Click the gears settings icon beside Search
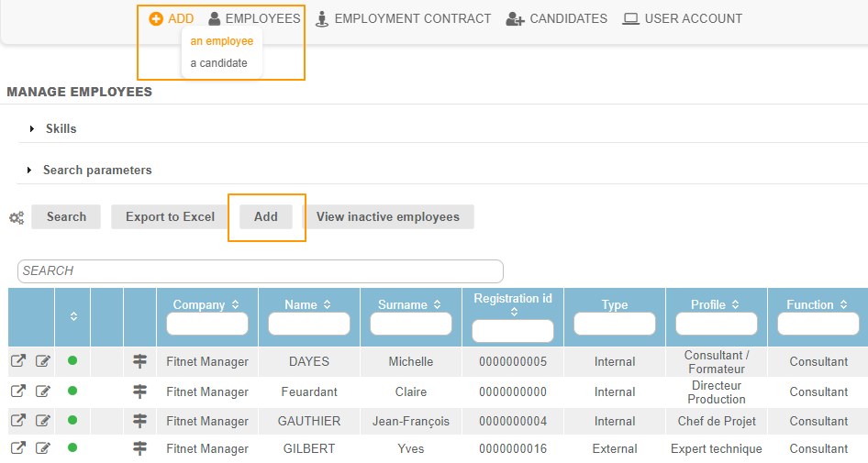Image resolution: width=868 pixels, height=463 pixels. (17, 217)
